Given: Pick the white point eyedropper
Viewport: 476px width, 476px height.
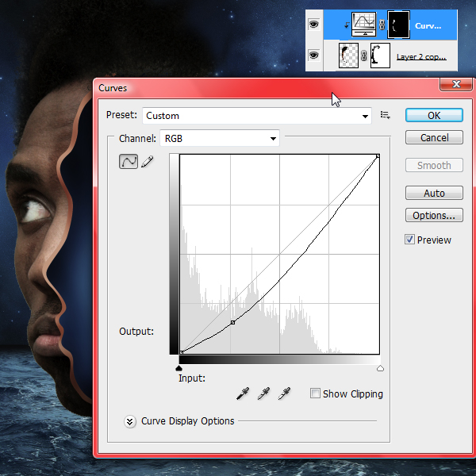Looking at the screenshot, I should point(284,393).
